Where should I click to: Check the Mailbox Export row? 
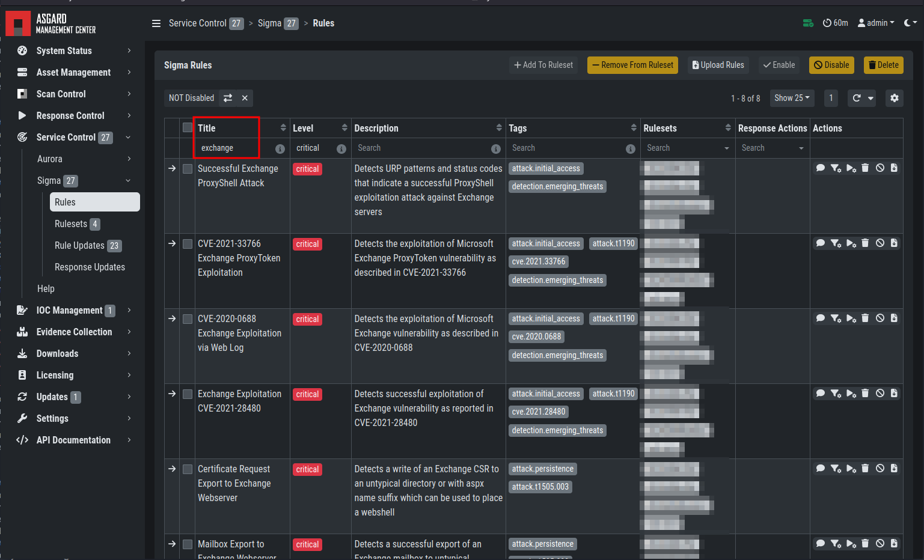[x=188, y=544]
